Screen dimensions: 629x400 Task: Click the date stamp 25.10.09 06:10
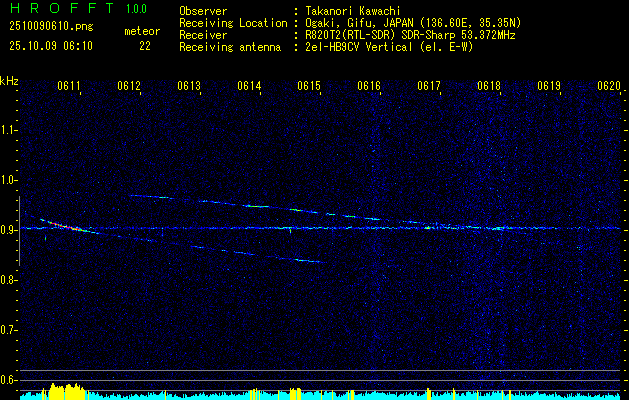click(51, 46)
